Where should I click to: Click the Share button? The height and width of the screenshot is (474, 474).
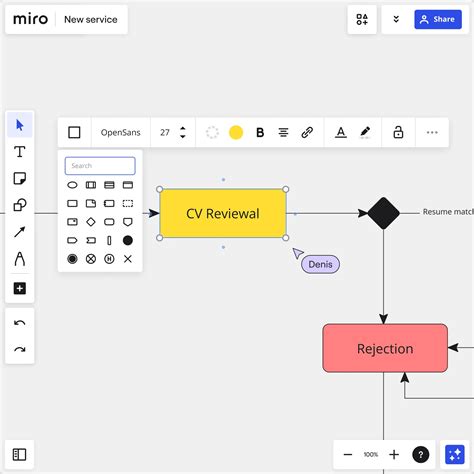(438, 19)
